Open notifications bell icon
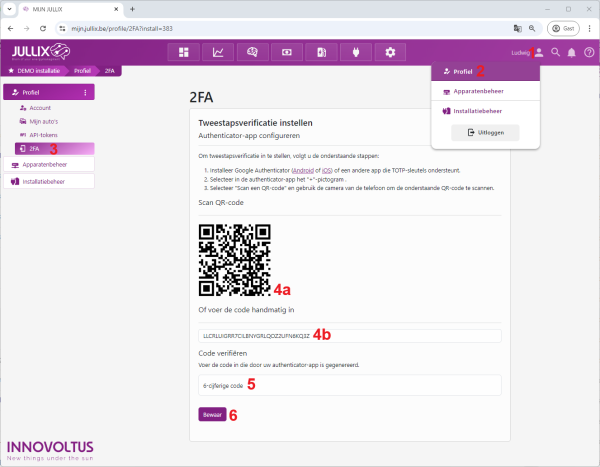 [x=571, y=52]
